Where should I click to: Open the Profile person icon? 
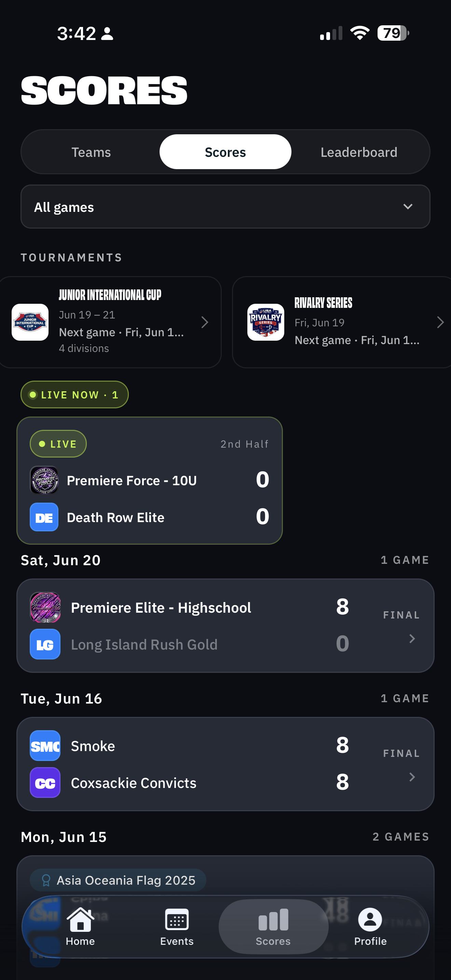click(370, 920)
